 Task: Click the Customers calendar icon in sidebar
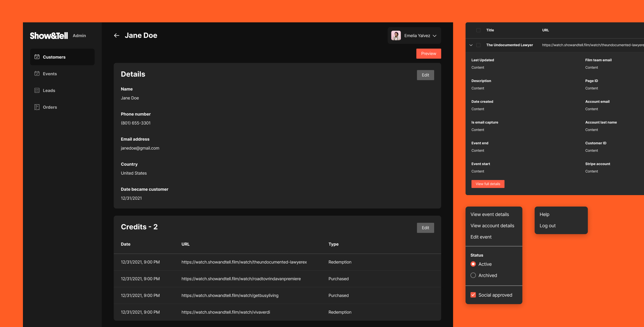point(37,57)
